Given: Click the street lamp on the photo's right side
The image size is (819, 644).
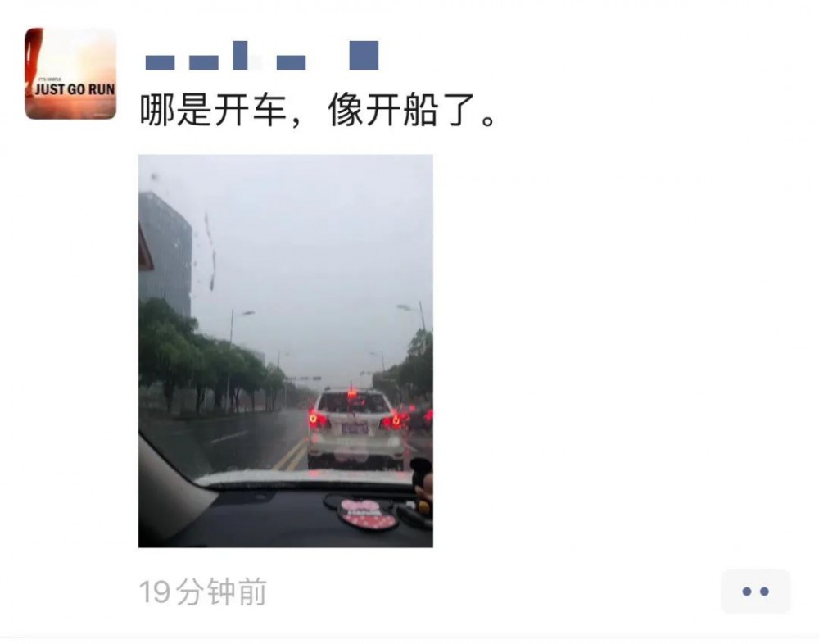Looking at the screenshot, I should pyautogui.click(x=414, y=315).
